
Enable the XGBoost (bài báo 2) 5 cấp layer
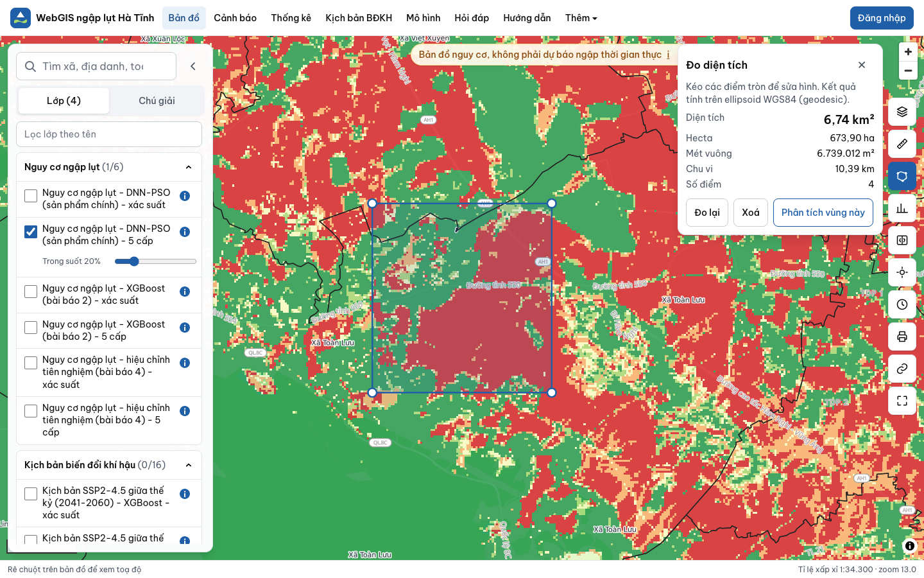31,328
